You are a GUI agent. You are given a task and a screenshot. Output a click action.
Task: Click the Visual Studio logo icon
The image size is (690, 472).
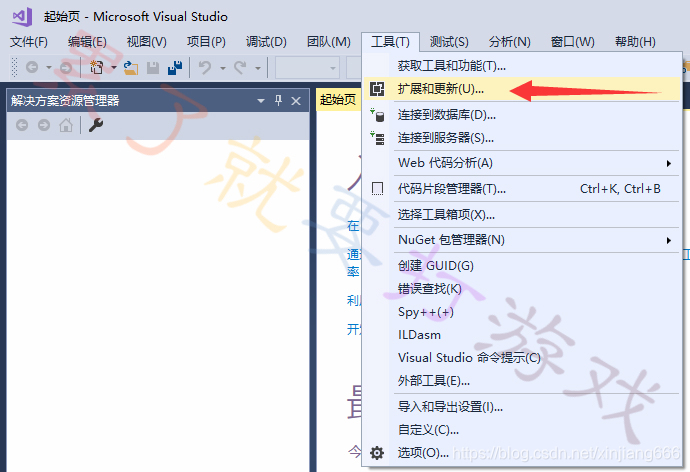pos(22,17)
